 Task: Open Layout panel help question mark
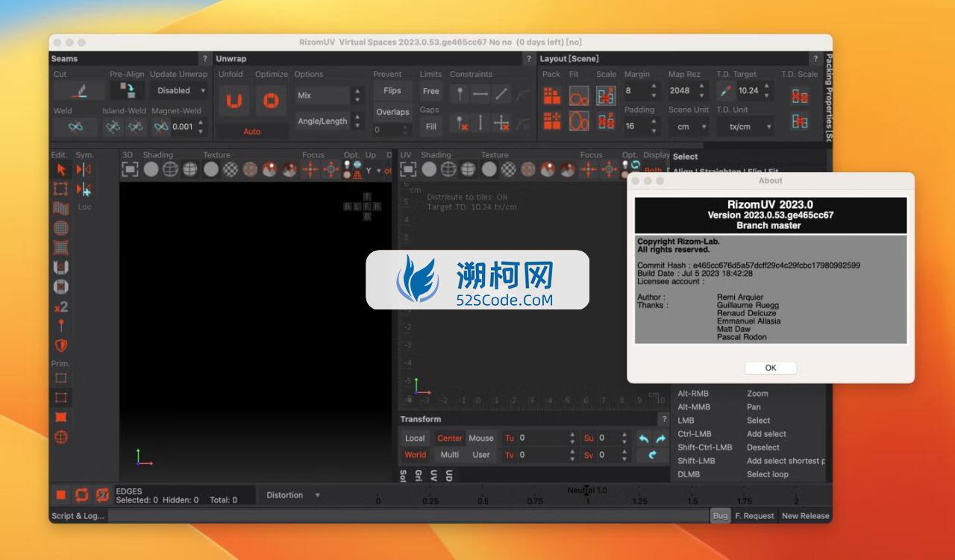815,59
